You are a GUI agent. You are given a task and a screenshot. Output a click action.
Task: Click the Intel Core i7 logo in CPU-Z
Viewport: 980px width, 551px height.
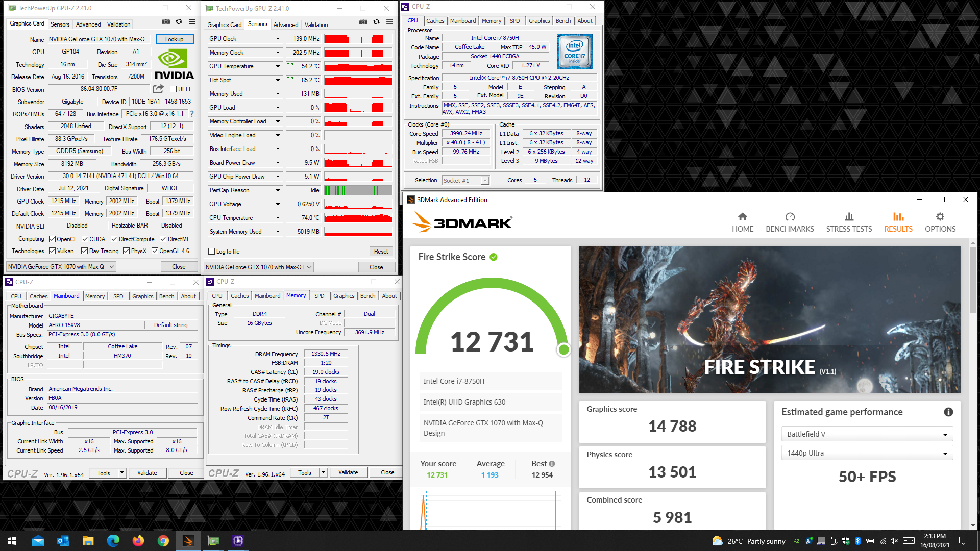coord(575,52)
